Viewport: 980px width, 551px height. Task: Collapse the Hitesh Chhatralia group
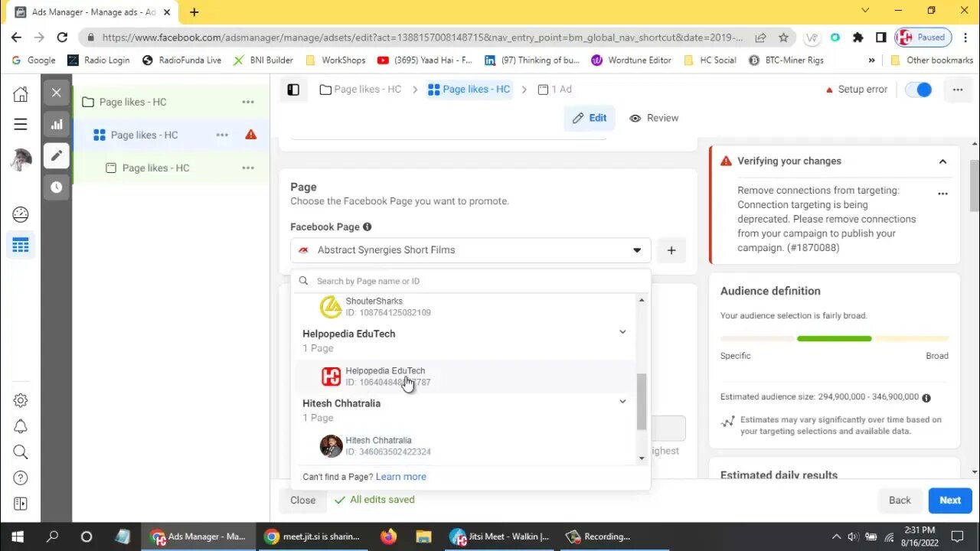(x=622, y=402)
